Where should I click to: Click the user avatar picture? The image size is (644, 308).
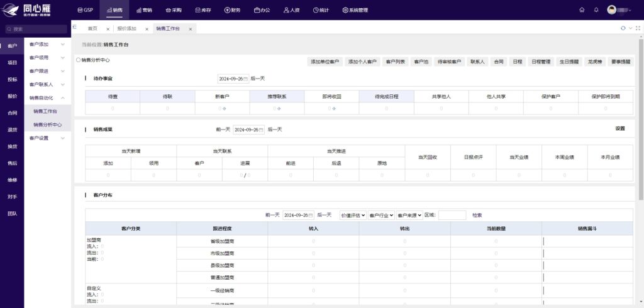tap(611, 10)
